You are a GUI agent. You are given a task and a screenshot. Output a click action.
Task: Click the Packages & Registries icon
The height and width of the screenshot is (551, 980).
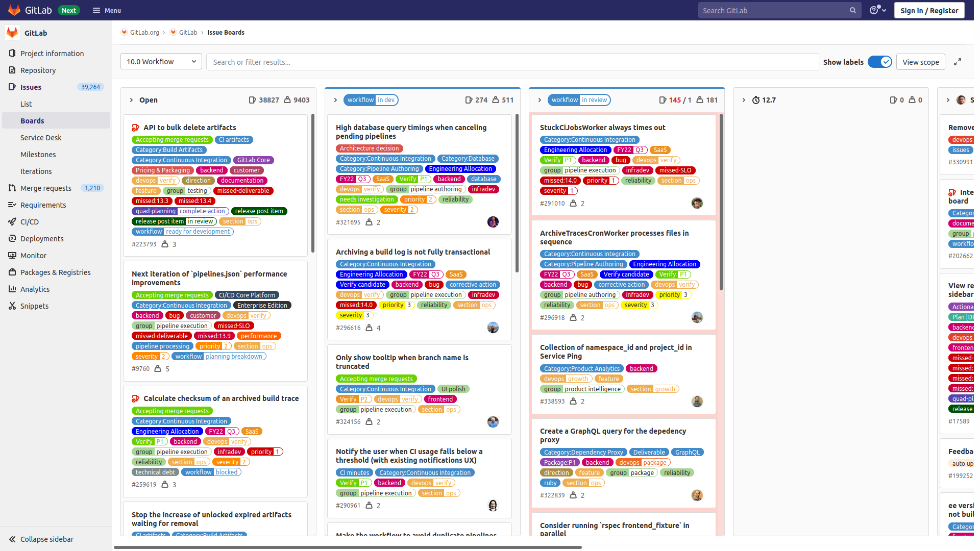point(12,272)
